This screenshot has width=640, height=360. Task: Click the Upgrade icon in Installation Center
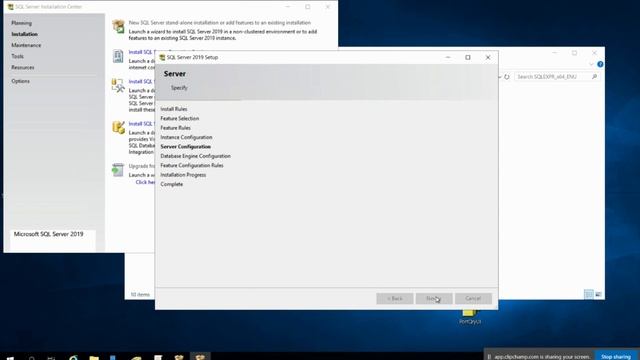point(118,170)
